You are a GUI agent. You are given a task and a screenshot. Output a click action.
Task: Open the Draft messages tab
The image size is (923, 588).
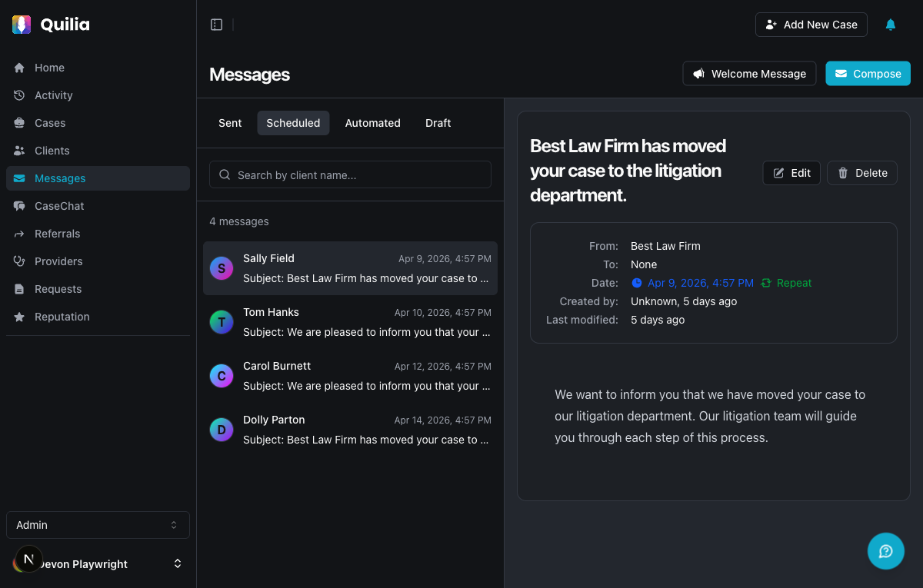(x=438, y=123)
